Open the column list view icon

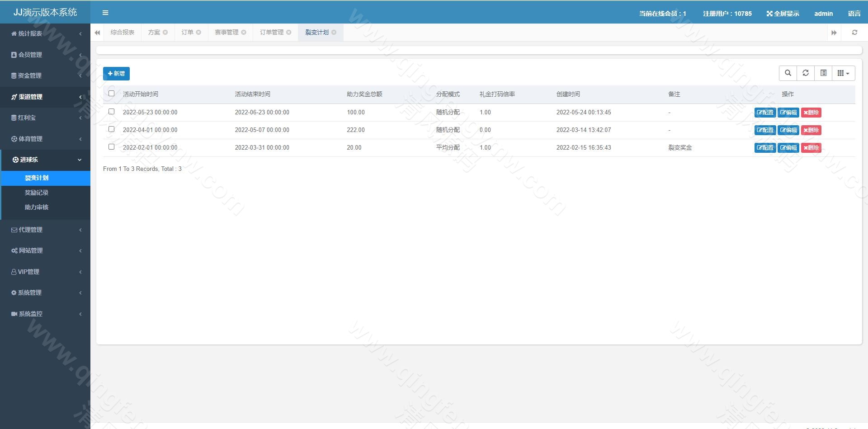[x=823, y=73]
